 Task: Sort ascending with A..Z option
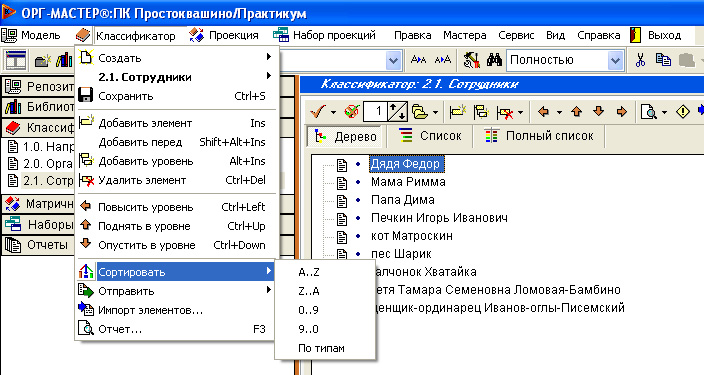click(325, 272)
